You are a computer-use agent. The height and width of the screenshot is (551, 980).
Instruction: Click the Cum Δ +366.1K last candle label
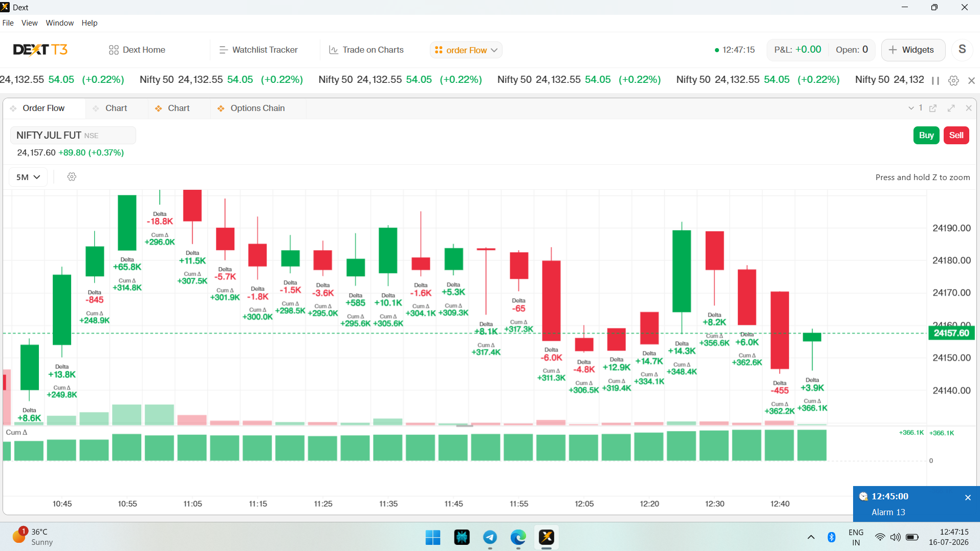pos(812,405)
